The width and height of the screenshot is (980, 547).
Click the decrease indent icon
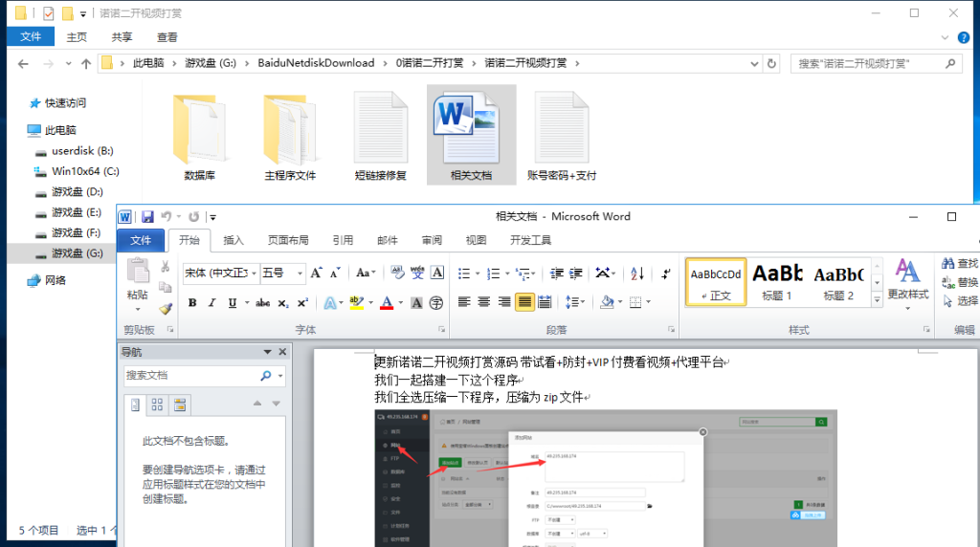[x=556, y=273]
